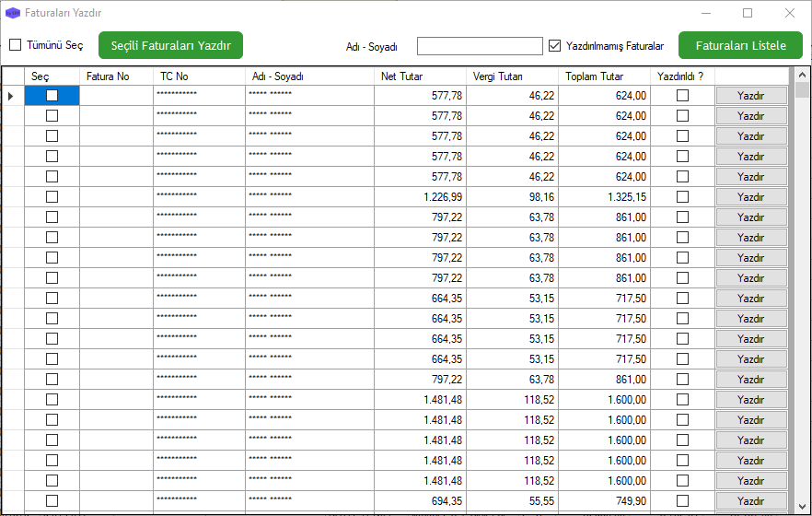Tick Seç checkbox on the 694,35 row
Screen dimensions: 812x516
[x=52, y=501]
